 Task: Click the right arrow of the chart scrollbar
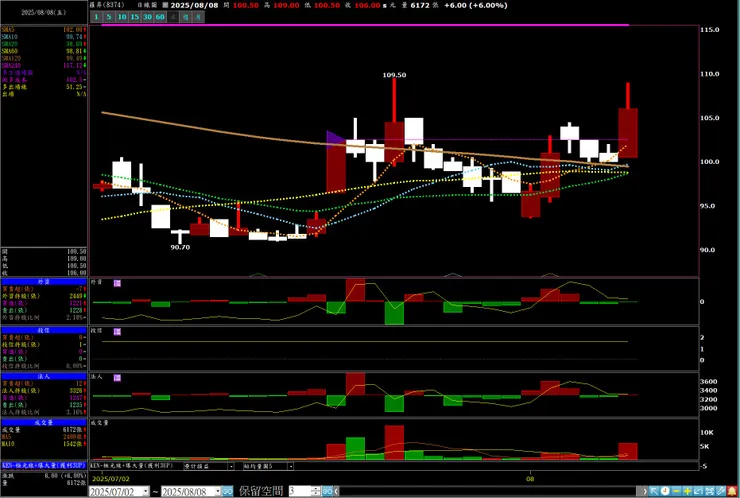[645, 491]
